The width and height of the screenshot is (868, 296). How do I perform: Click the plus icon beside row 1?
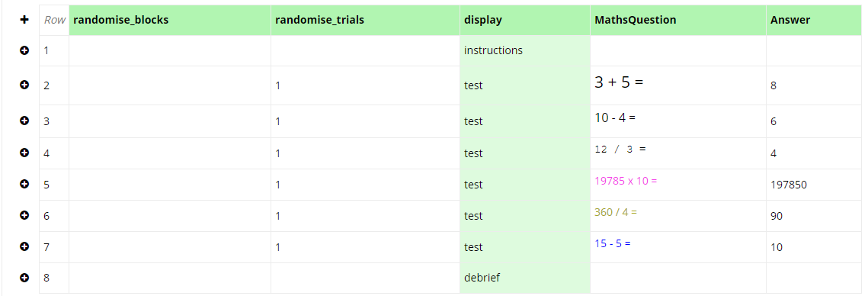[24, 50]
